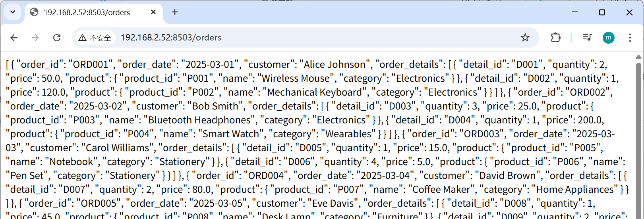Go forward to next page
Image resolution: width=644 pixels, height=219 pixels.
tap(35, 38)
